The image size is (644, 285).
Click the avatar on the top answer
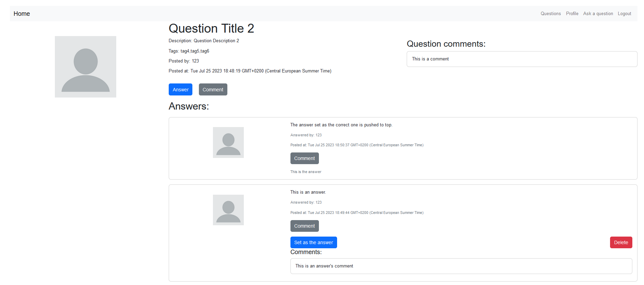click(228, 142)
